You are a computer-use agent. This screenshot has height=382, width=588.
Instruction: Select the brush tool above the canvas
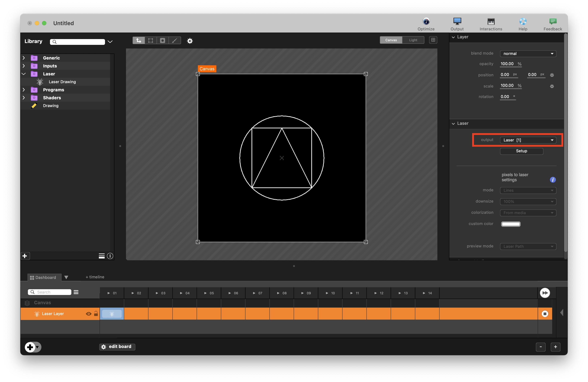click(175, 41)
